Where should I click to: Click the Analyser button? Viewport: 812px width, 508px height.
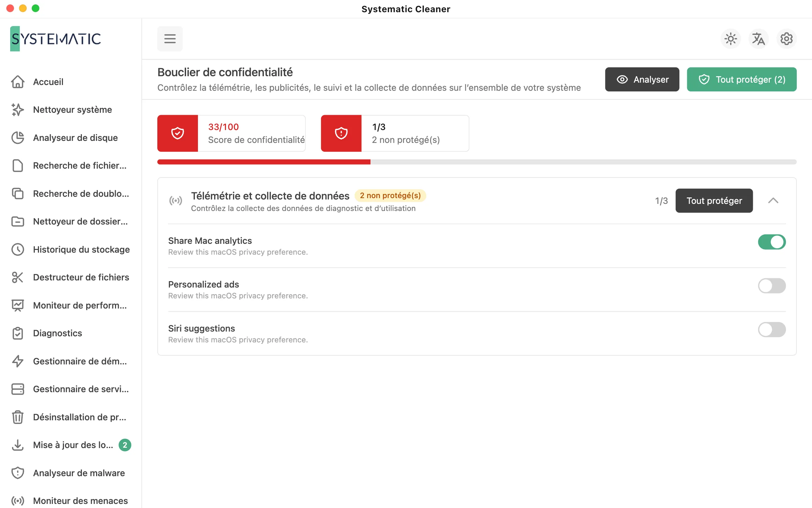pos(642,79)
